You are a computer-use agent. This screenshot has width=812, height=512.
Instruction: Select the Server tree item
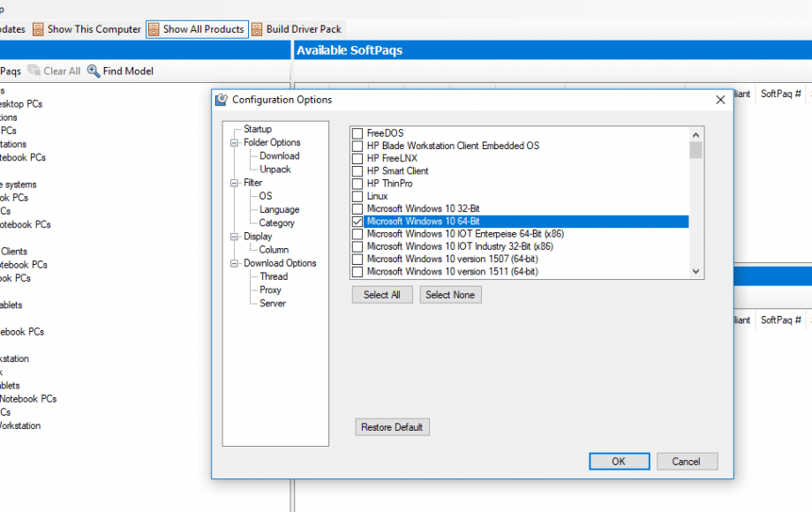(x=273, y=304)
